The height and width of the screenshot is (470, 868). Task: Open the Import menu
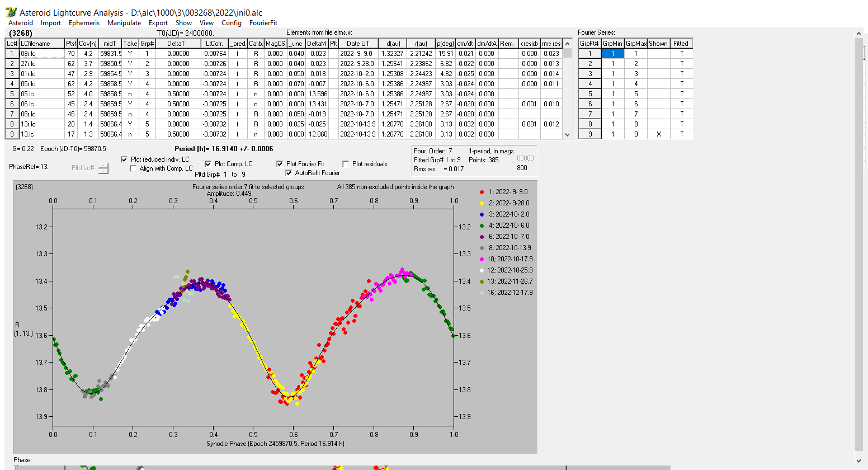pos(50,23)
